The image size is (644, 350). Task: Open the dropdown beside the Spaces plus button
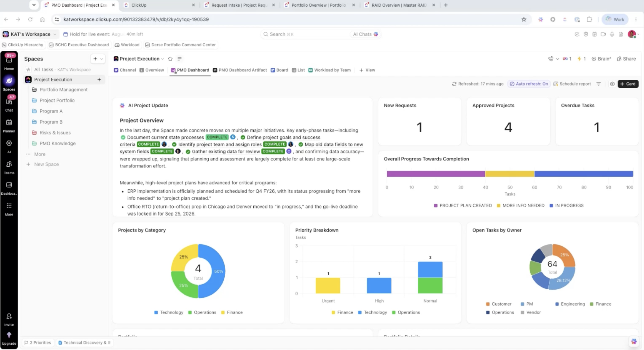101,59
